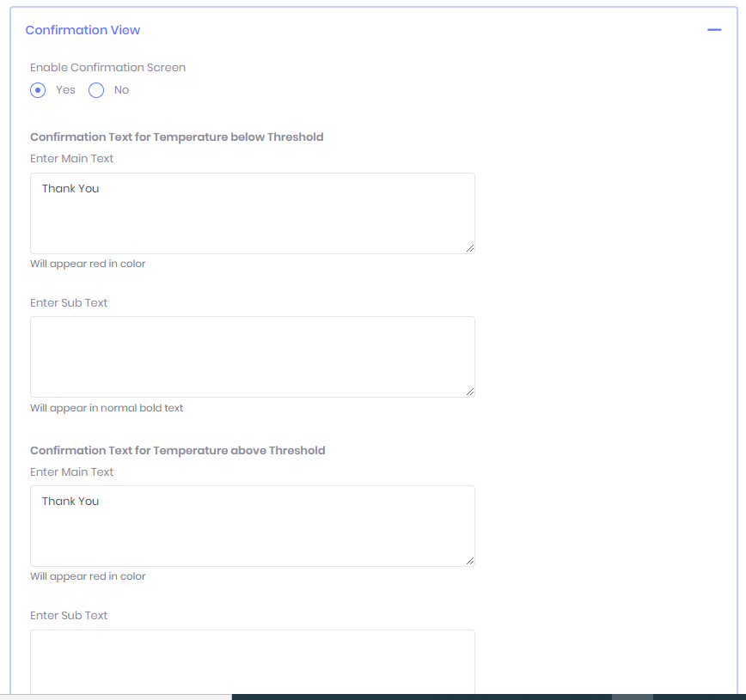Click the Temperature above Threshold heading
The image size is (746, 700).
(177, 451)
